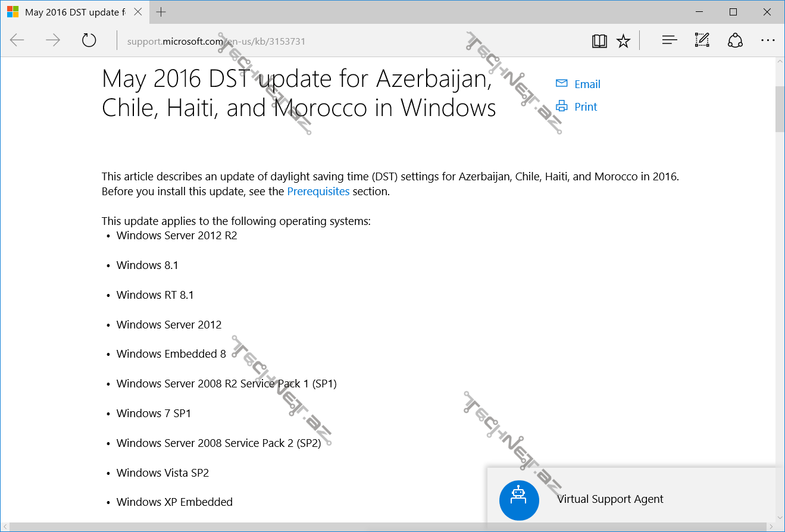
Task: Open the Share icon in toolbar
Action: [x=736, y=40]
